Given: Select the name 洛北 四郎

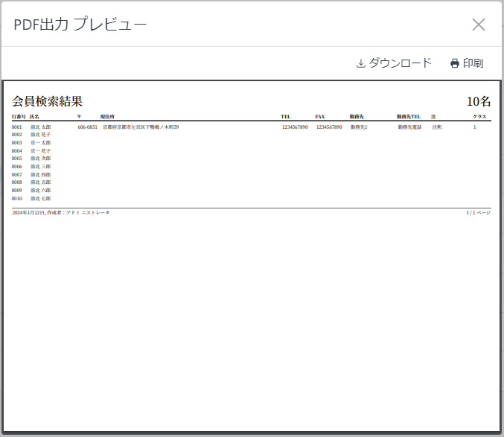Looking at the screenshot, I should [40, 174].
